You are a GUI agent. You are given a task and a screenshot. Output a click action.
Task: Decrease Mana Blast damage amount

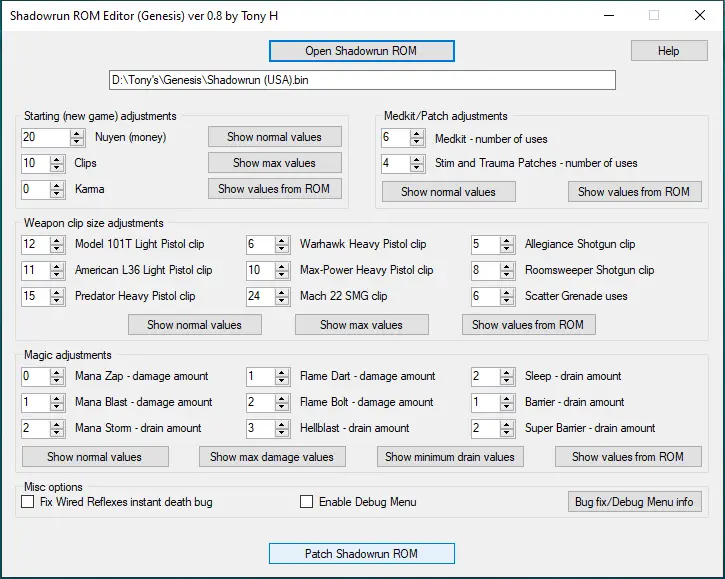pos(57,407)
